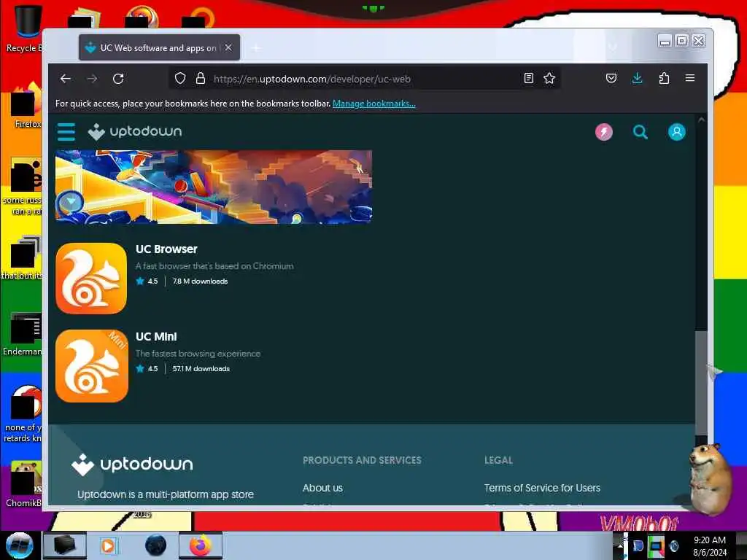The width and height of the screenshot is (747, 560).
Task: Click 'A fast browser that's based on Chromium'
Action: (214, 266)
